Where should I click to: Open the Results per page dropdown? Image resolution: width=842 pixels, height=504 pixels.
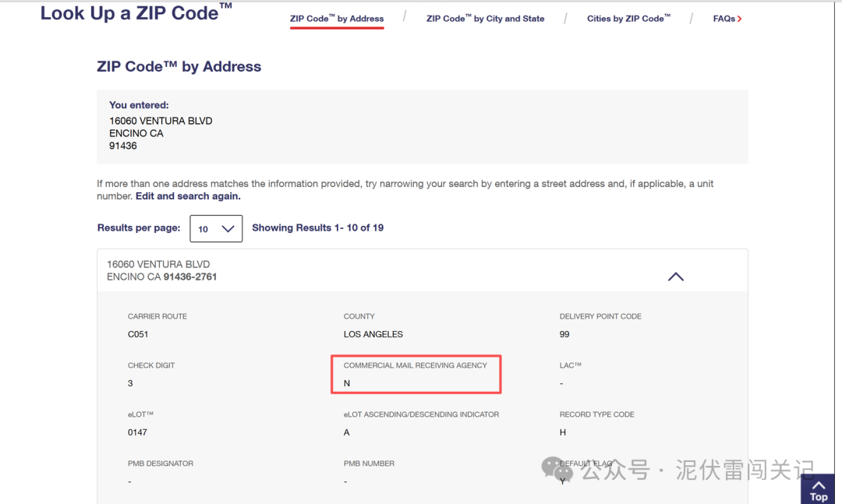coord(216,229)
